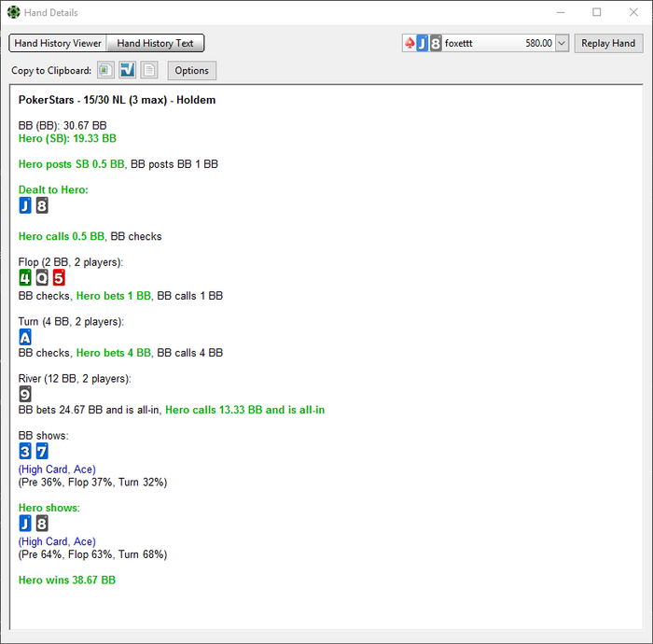Click 'Hero bets 1 BB' text

point(113,296)
